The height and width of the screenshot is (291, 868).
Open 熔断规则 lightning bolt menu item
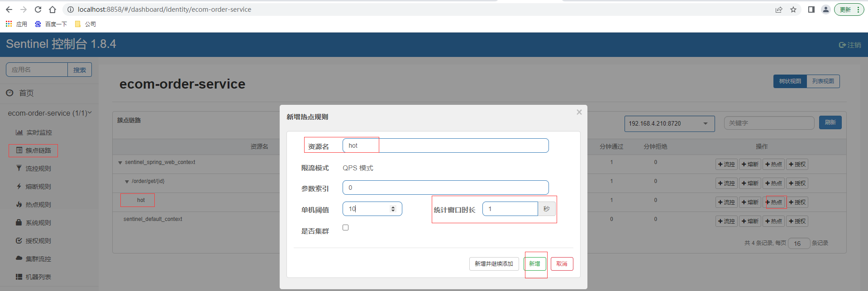tap(19, 186)
